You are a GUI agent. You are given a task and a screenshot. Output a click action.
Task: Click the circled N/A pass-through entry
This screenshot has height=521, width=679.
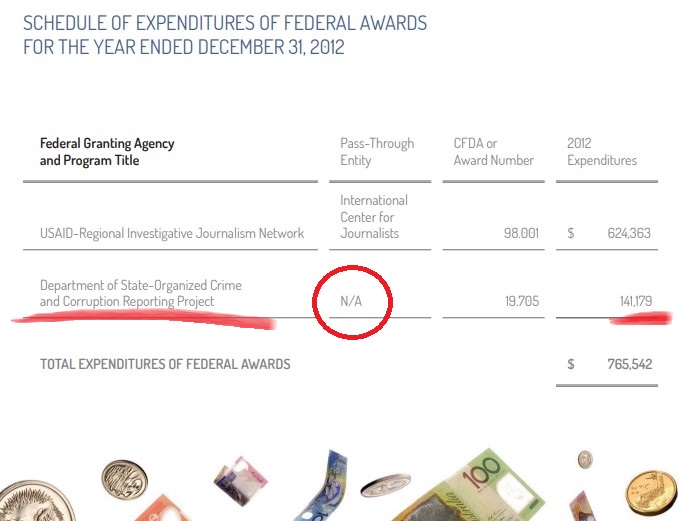pyautogui.click(x=351, y=301)
